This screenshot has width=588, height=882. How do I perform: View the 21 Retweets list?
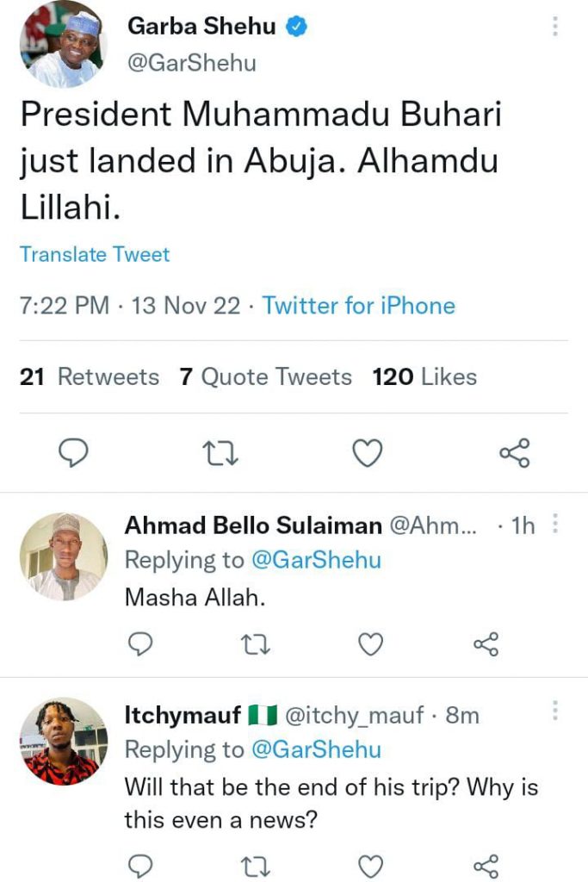(x=90, y=377)
